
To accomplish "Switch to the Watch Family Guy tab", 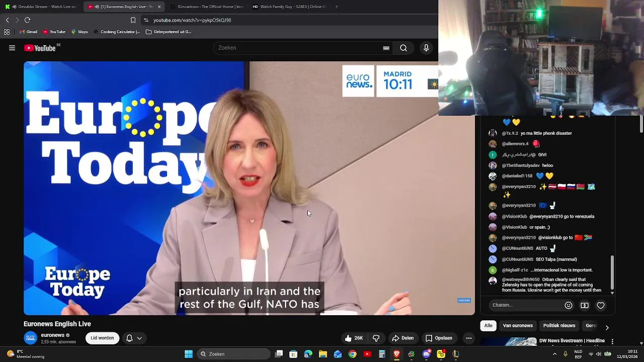I will 289,7.
